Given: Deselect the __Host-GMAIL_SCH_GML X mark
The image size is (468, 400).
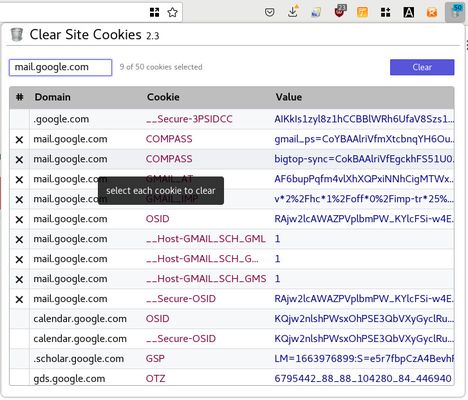Looking at the screenshot, I should (19, 239).
